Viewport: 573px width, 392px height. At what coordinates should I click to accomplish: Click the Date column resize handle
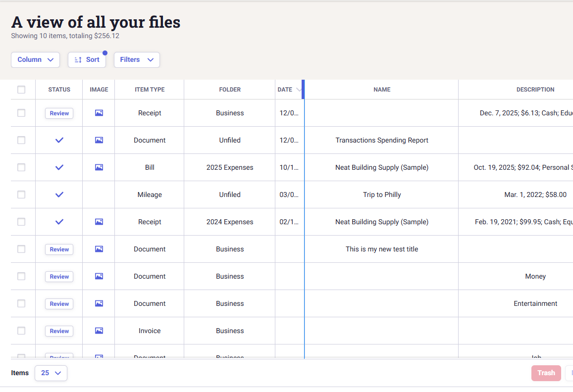[x=303, y=90]
